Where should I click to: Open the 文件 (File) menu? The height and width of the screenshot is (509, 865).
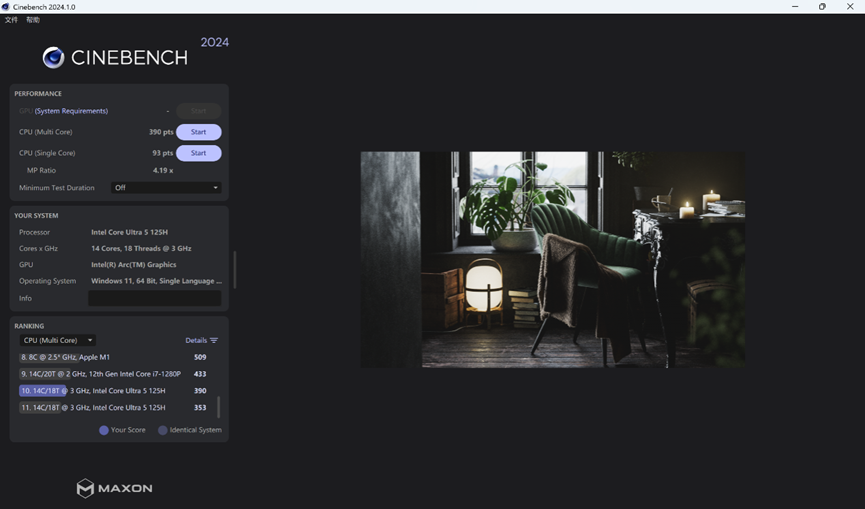click(11, 20)
